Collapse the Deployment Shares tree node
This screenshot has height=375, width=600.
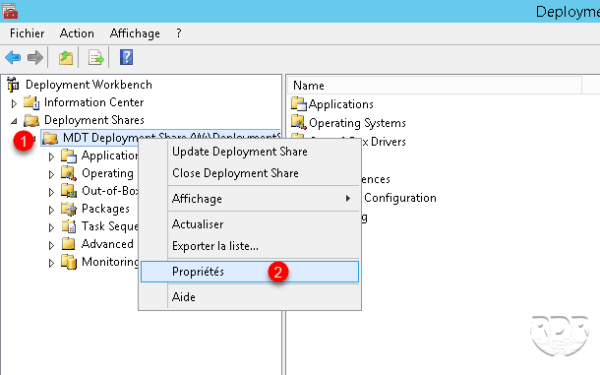[x=14, y=121]
